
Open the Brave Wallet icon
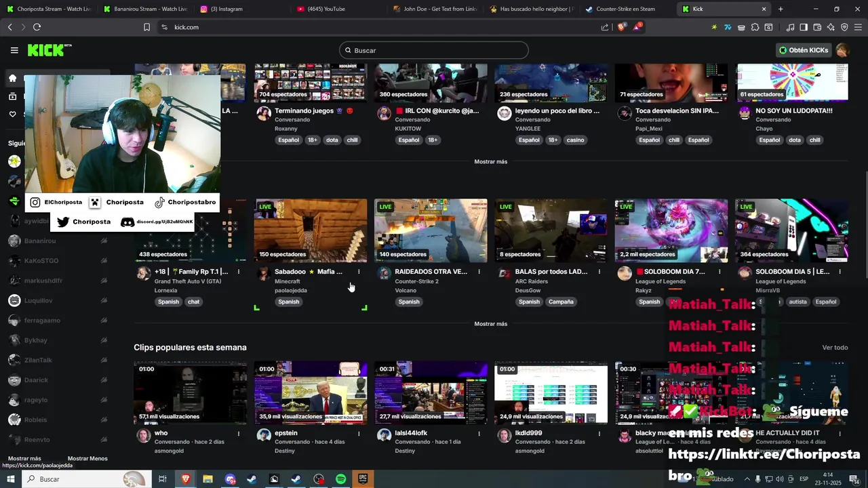[x=817, y=27]
